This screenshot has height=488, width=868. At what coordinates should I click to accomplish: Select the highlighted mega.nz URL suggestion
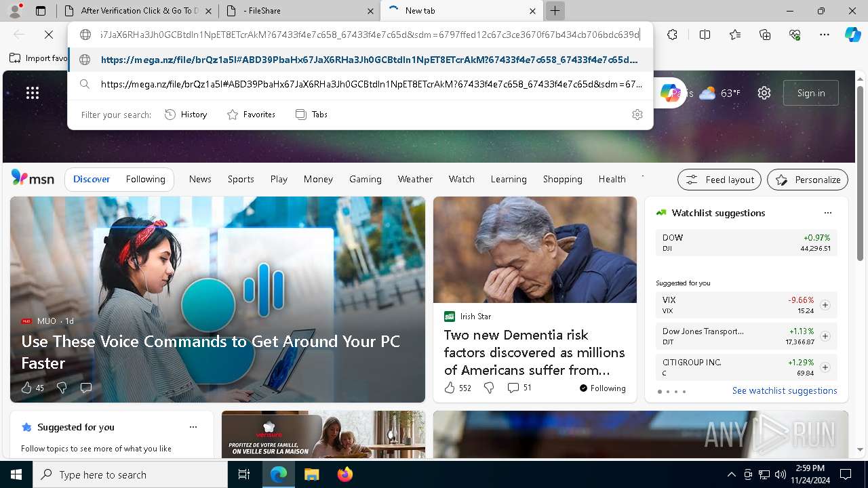click(x=360, y=60)
